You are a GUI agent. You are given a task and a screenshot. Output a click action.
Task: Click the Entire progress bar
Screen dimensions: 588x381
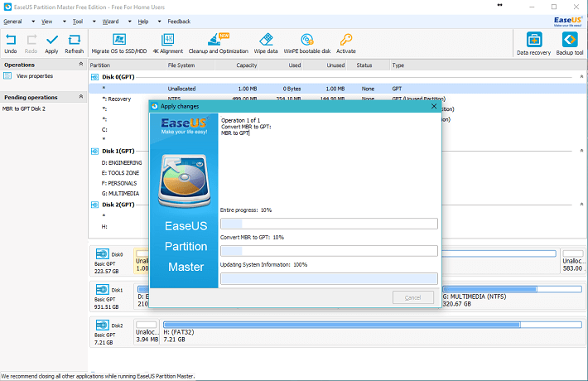329,224
